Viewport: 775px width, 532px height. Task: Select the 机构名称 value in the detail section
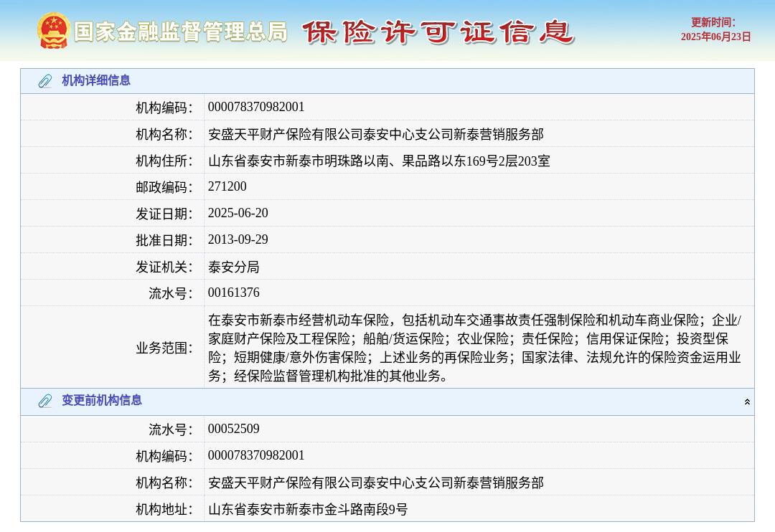pyautogui.click(x=375, y=134)
